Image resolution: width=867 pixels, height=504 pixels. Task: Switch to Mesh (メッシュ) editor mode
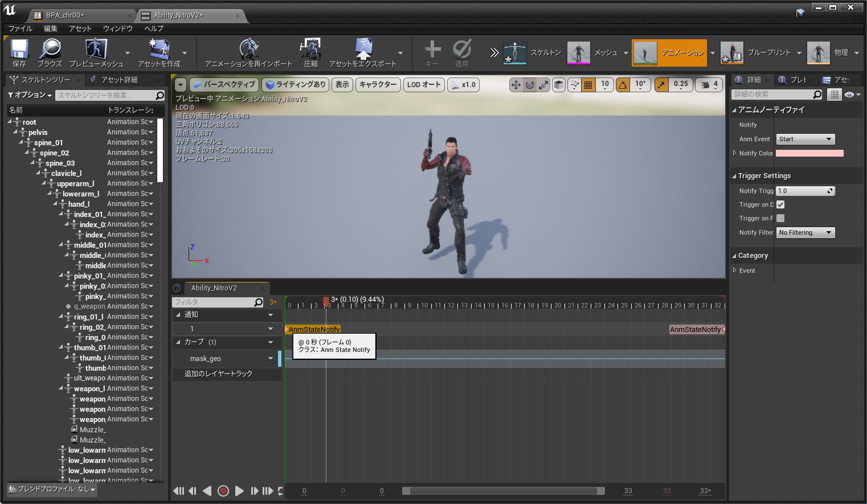pyautogui.click(x=592, y=52)
